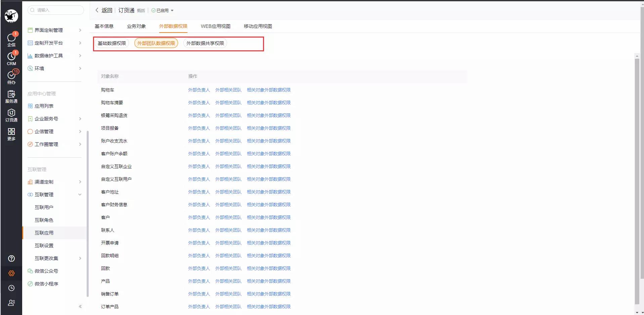Click the clock history icon
Screen dimensions: 644x315
[x=11, y=288]
